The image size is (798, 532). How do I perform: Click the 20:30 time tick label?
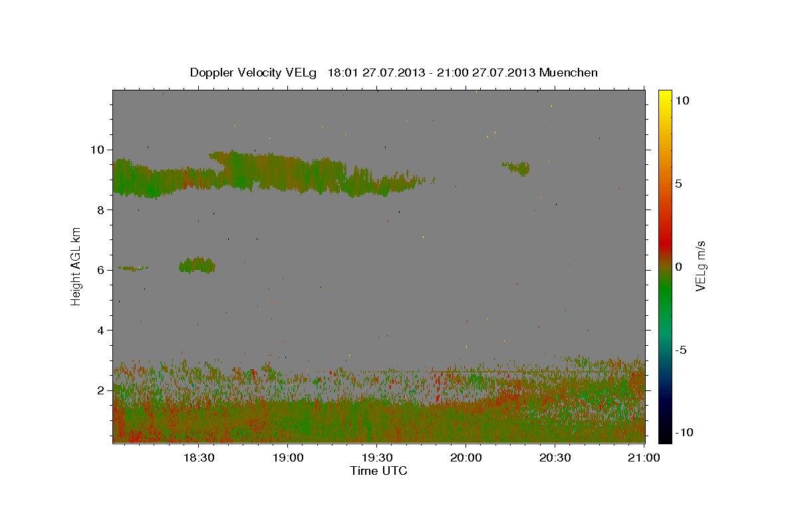tap(555, 458)
